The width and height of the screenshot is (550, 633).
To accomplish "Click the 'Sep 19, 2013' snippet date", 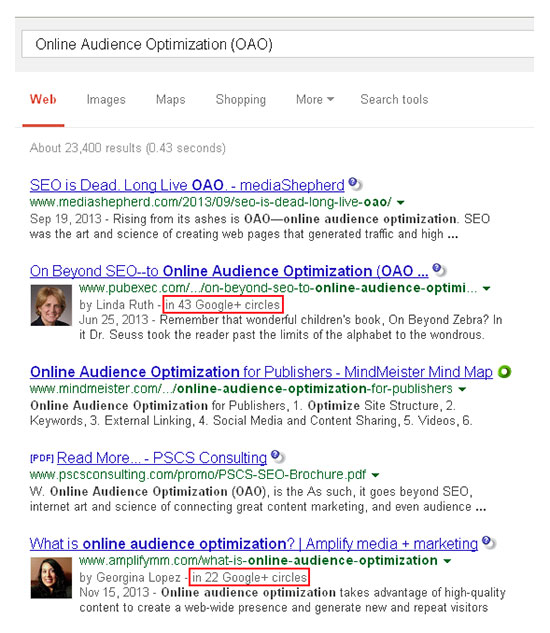I will [65, 219].
